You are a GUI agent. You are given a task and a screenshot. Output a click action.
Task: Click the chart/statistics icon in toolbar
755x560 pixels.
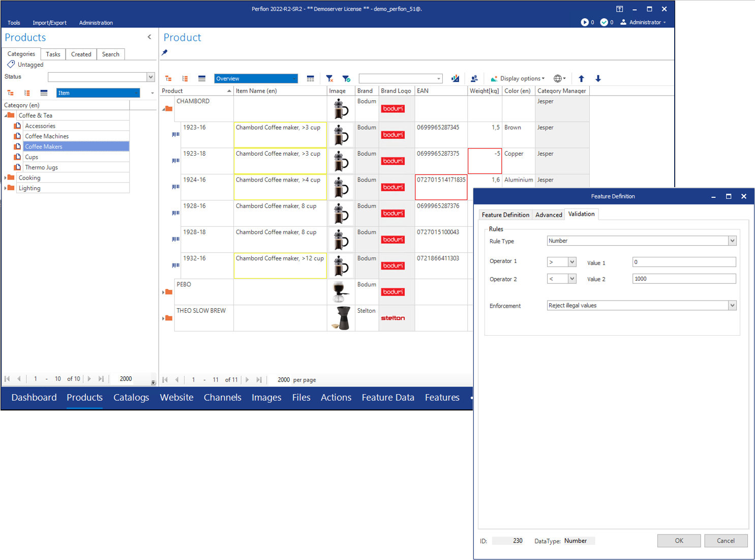click(x=455, y=78)
